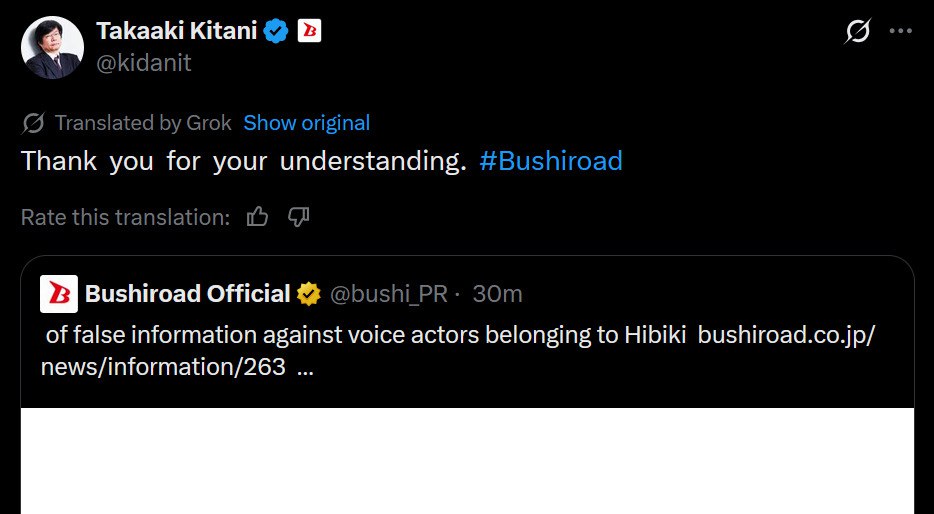Show original untranslated post text
This screenshot has width=934, height=514.
(306, 123)
